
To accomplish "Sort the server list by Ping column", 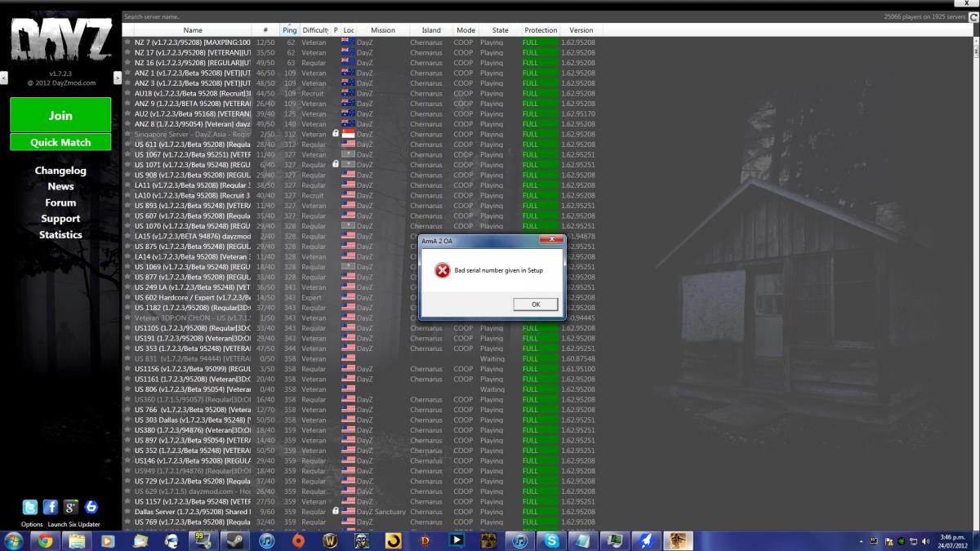I will [x=289, y=30].
